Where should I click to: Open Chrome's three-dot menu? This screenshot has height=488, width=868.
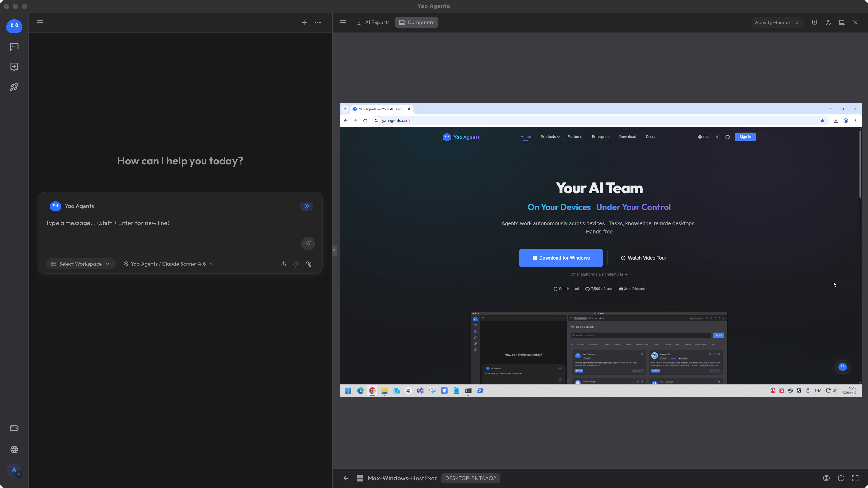click(856, 121)
